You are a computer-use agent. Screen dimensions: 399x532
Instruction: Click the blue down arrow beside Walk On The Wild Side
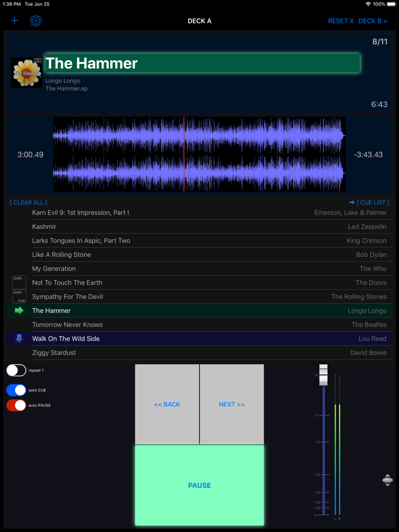(x=19, y=339)
